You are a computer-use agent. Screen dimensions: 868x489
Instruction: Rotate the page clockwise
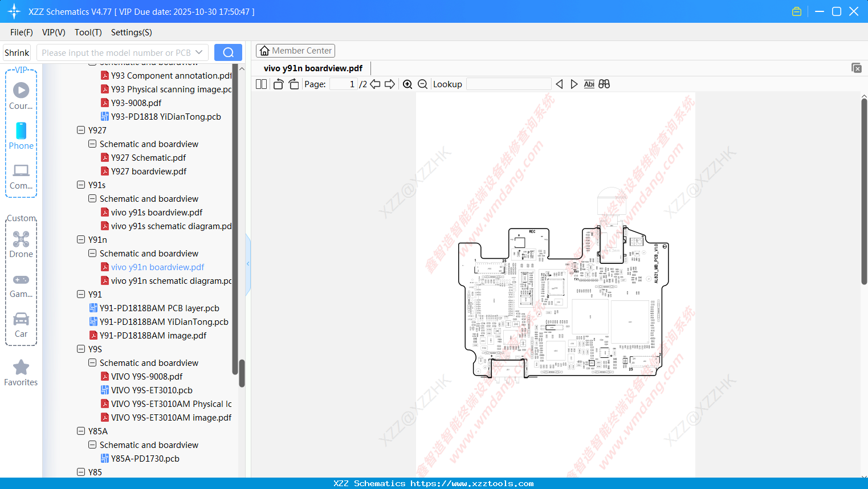coord(294,84)
